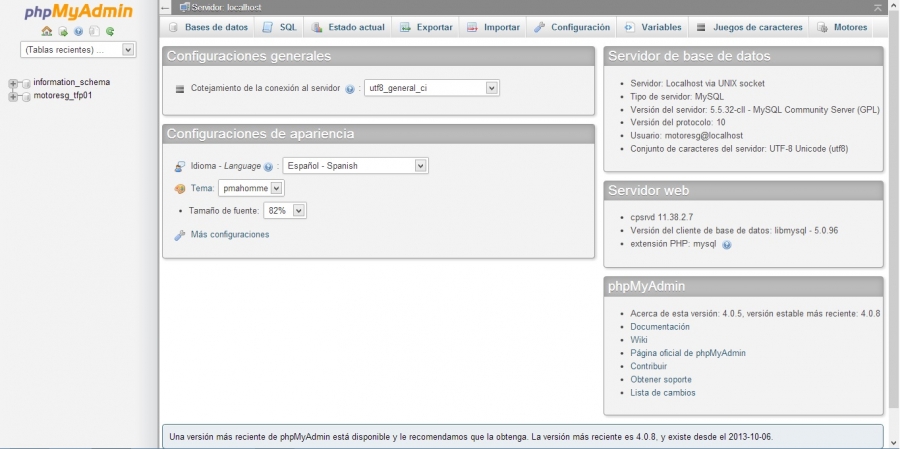
Task: Go to the Configuración tab
Action: [x=572, y=27]
